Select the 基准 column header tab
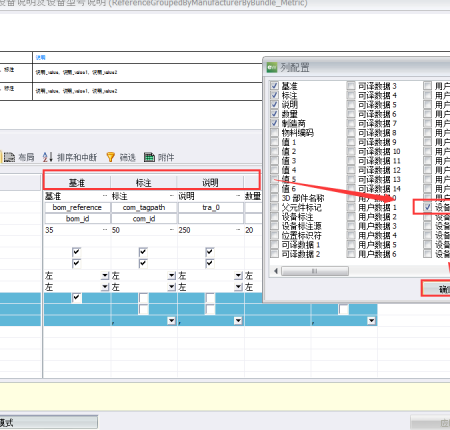450x430 pixels. pyautogui.click(x=77, y=182)
